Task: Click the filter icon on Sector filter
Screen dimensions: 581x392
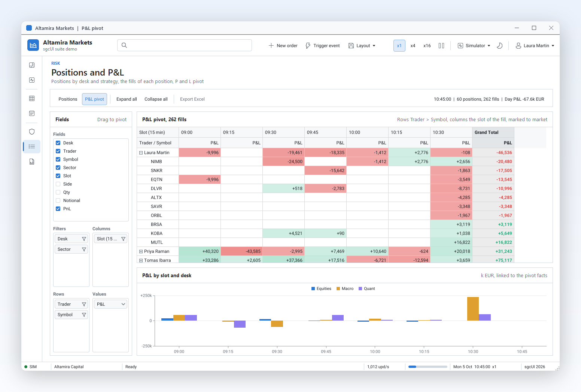Action: [84, 249]
